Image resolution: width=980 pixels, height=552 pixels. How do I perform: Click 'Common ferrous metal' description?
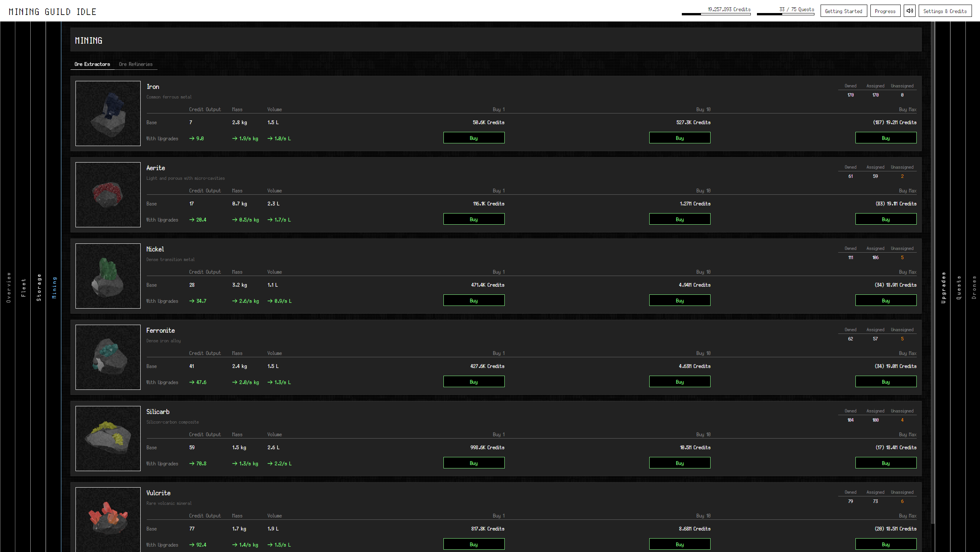click(169, 97)
